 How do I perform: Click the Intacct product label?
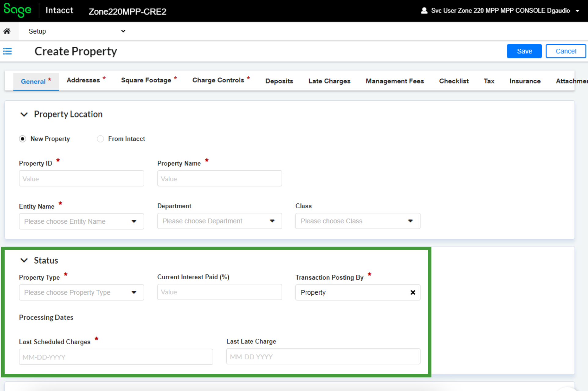[60, 10]
